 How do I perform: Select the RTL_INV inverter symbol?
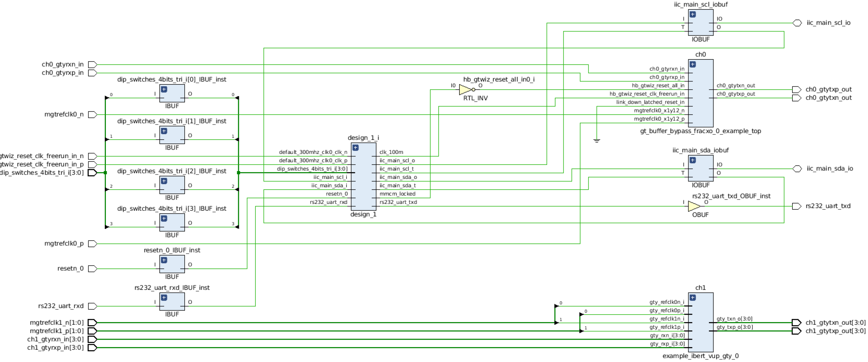point(467,90)
